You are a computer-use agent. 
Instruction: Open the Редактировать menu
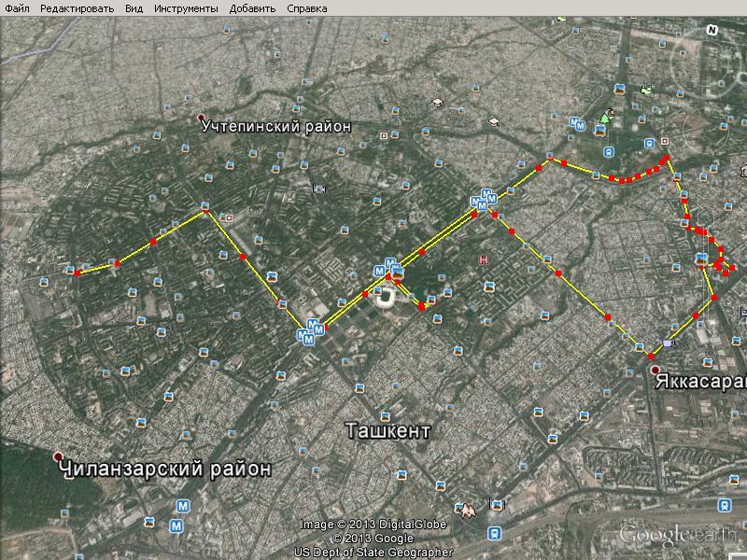[x=78, y=8]
